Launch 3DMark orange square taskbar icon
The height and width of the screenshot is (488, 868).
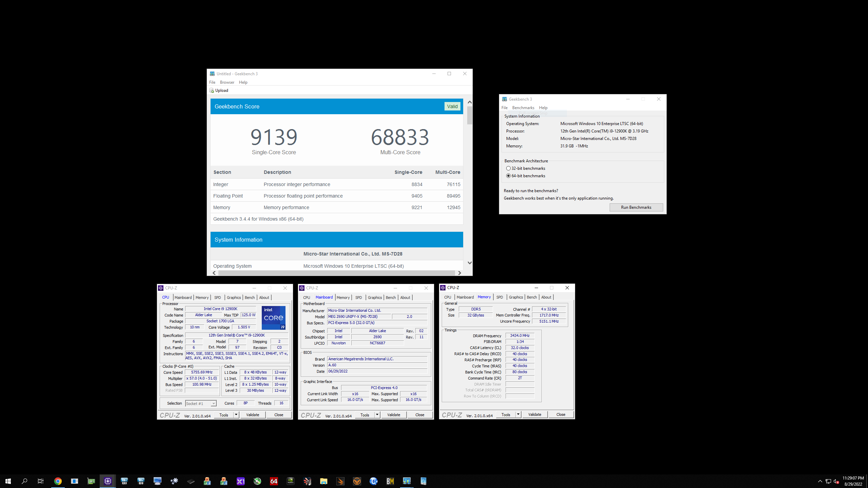point(340,481)
